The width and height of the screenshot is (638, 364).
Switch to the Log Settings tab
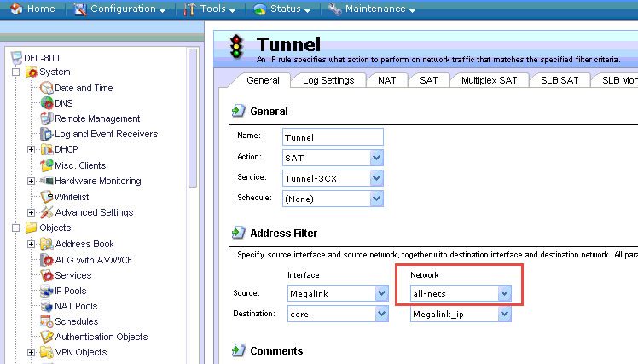[328, 80]
